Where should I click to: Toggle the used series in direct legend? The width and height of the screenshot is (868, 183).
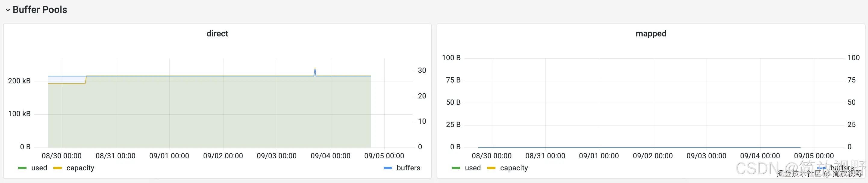pos(39,168)
